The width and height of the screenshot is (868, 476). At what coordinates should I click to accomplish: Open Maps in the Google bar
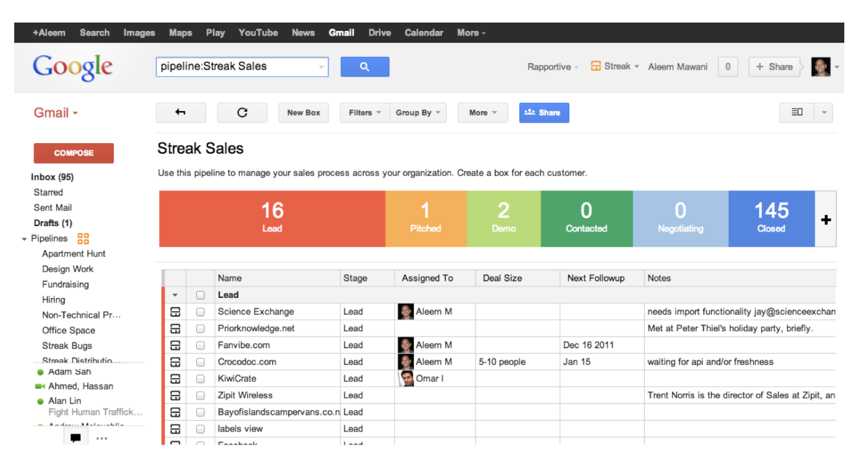(x=180, y=33)
